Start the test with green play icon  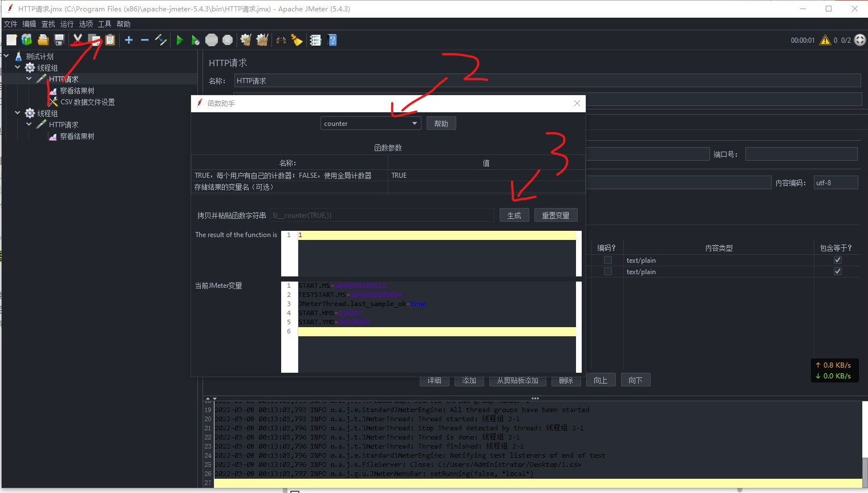180,40
